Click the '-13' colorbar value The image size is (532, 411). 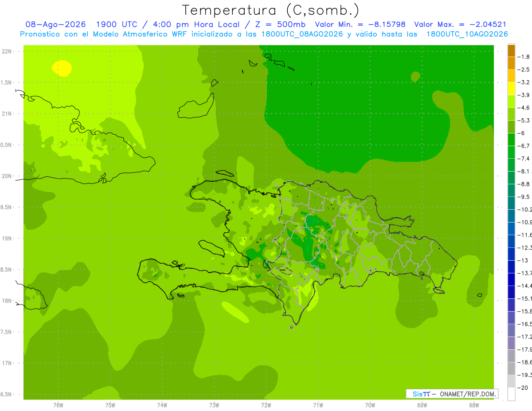pyautogui.click(x=524, y=260)
